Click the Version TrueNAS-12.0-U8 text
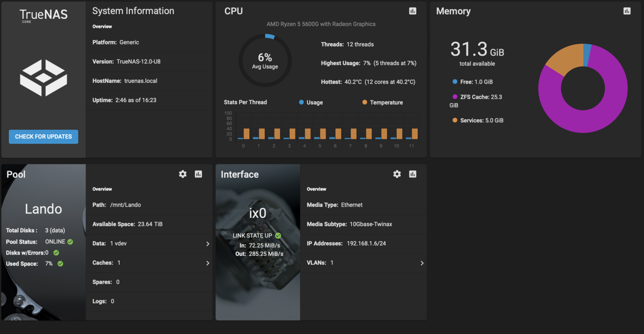Screen dimensions: 644x334 pos(126,62)
